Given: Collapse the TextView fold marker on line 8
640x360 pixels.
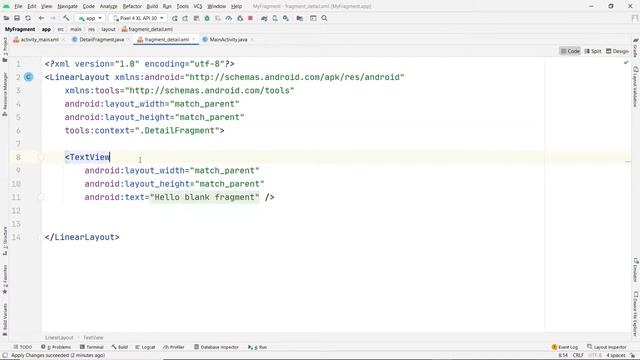Looking at the screenshot, I should pos(41,157).
